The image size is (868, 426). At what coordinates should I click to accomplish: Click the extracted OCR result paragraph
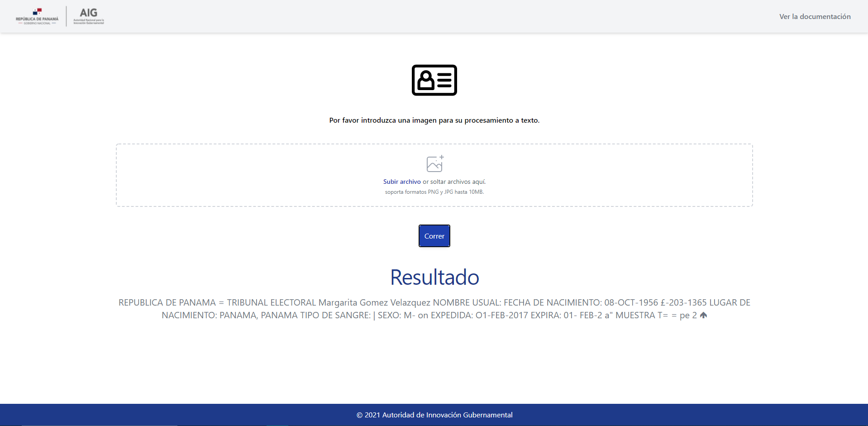point(434,309)
